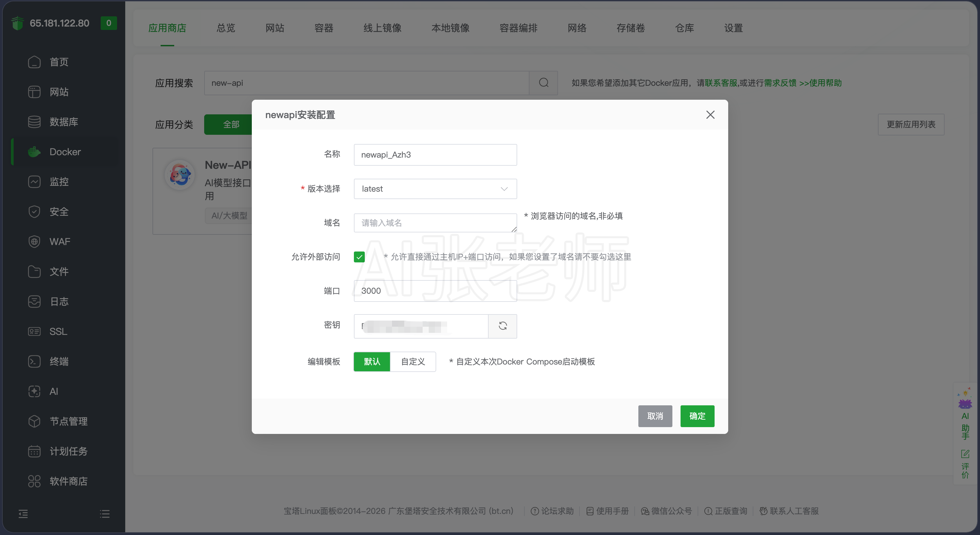Open the 日志 logs icon
This screenshot has height=535, width=980.
pos(34,302)
